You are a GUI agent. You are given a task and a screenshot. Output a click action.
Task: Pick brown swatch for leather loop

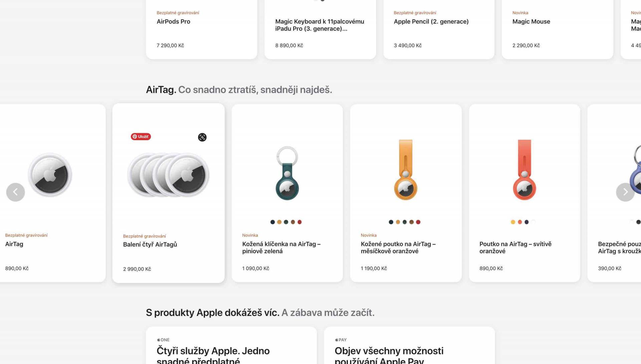click(x=411, y=222)
